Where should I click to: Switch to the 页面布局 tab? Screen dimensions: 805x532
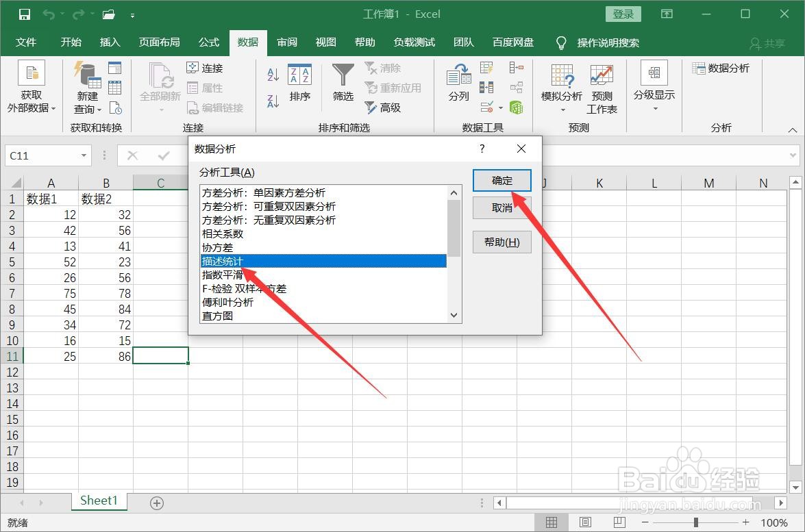(159, 42)
